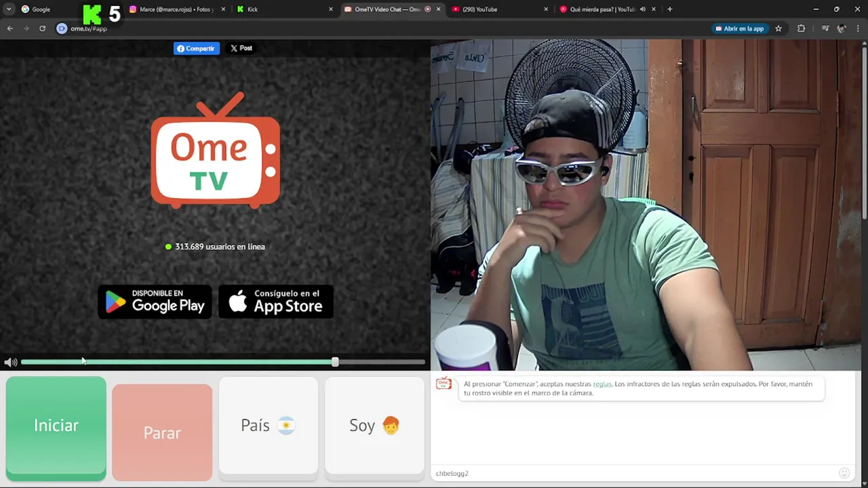Close the Qué mierda pasa? tab
The image size is (868, 488).
click(x=654, y=9)
